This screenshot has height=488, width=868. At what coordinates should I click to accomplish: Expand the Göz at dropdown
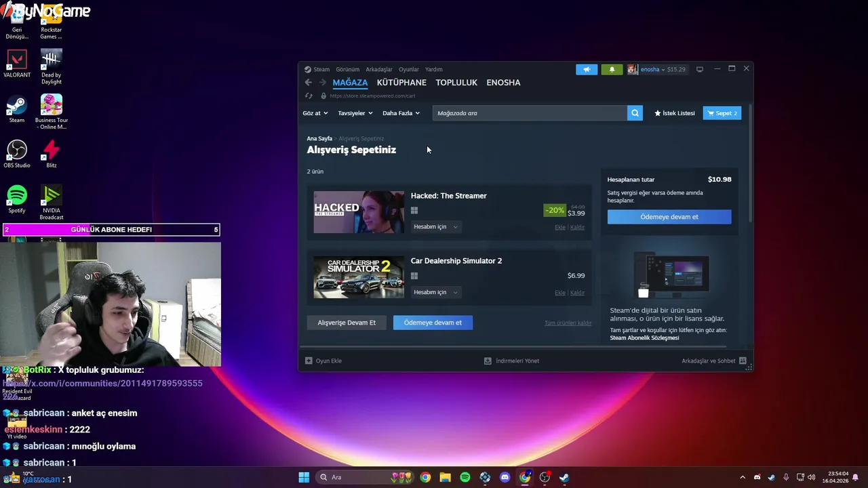click(x=315, y=113)
